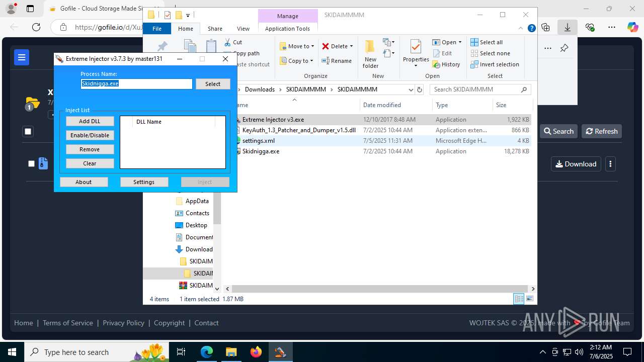The height and width of the screenshot is (362, 644).
Task: Open the File tab in Explorer ribbon
Action: pyautogui.click(x=157, y=29)
